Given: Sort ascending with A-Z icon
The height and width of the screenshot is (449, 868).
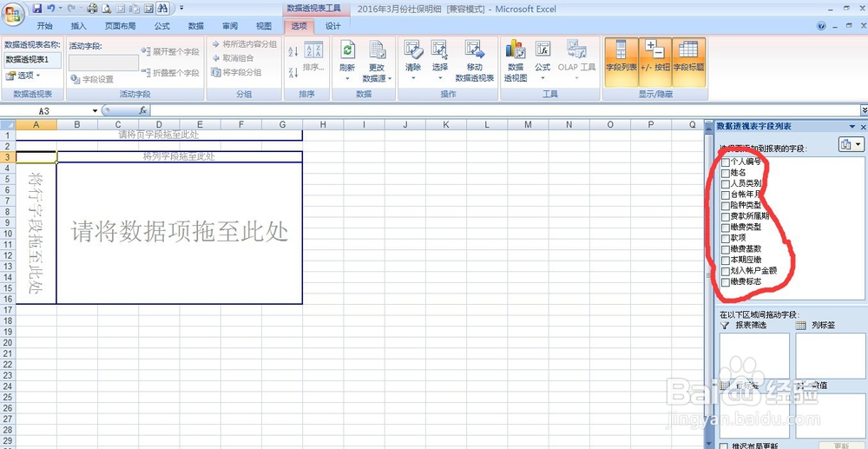Looking at the screenshot, I should point(293,51).
